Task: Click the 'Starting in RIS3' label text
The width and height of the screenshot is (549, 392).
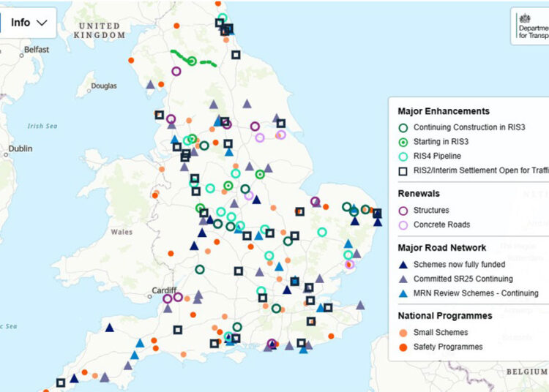Action: click(x=441, y=142)
